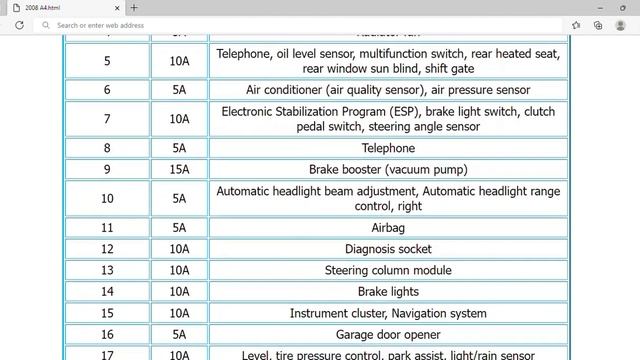Select fuse number 8 cell
This screenshot has width=640, height=360.
[107, 148]
